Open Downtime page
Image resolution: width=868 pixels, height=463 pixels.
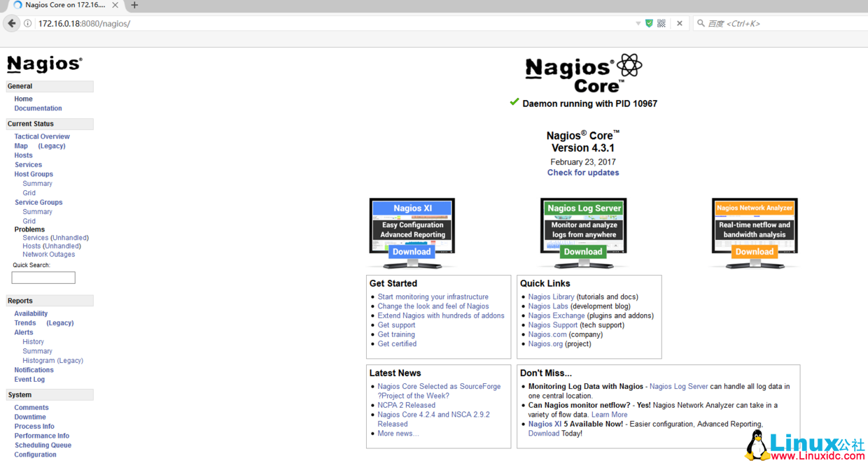[x=30, y=417]
